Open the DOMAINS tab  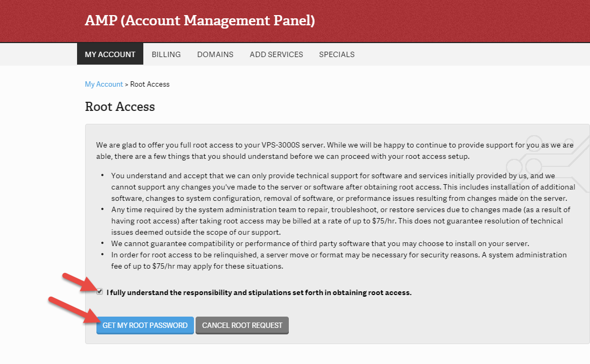tap(215, 54)
